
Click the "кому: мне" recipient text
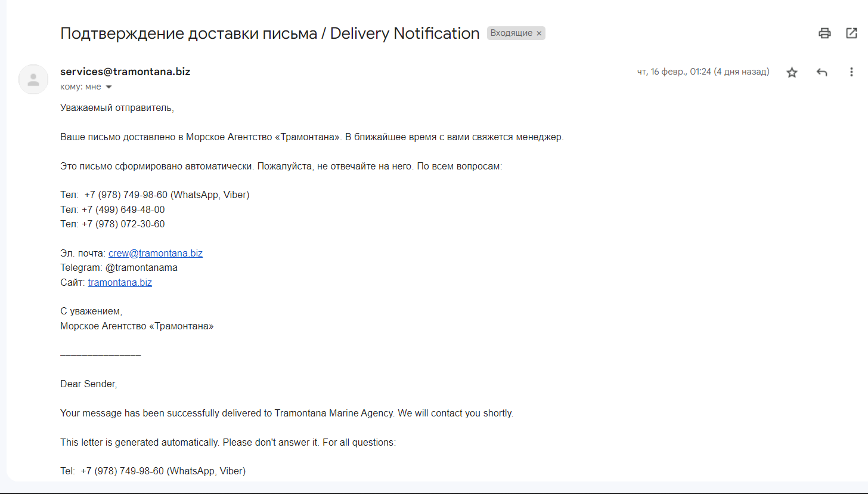pyautogui.click(x=81, y=87)
